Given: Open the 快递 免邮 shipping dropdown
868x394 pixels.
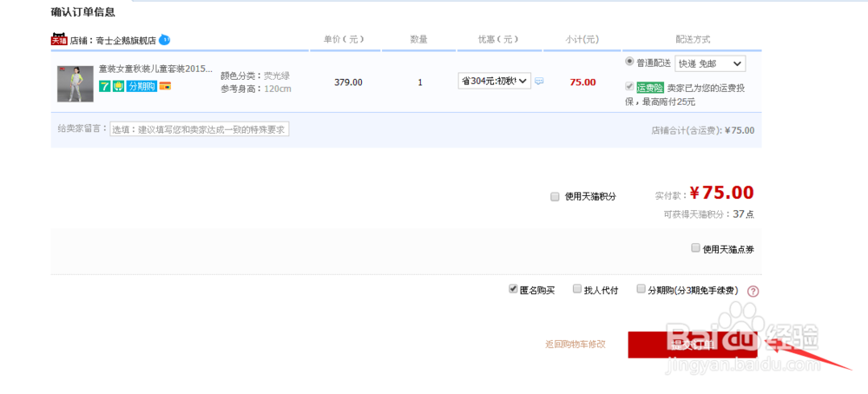Looking at the screenshot, I should (710, 63).
